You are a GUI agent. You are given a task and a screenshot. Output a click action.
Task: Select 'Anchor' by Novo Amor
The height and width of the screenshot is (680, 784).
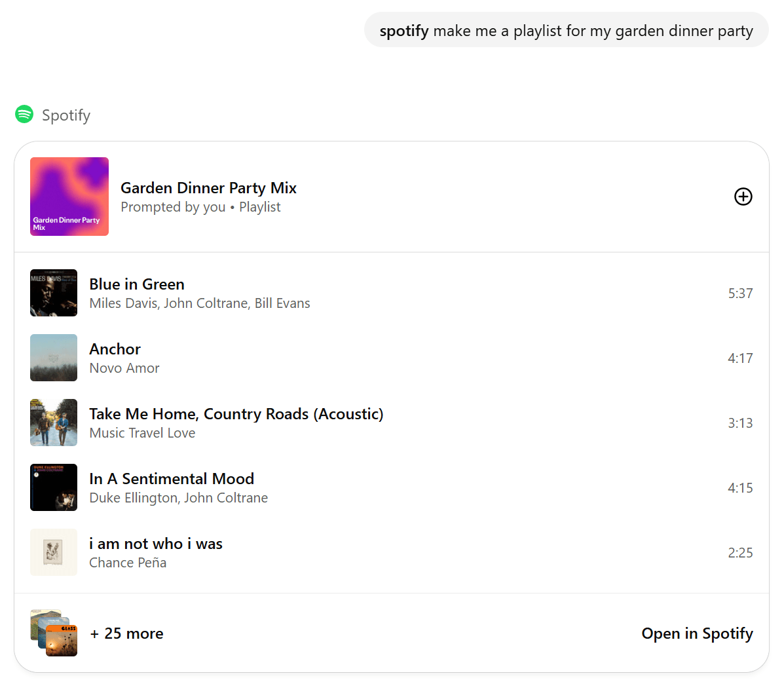[115, 349]
